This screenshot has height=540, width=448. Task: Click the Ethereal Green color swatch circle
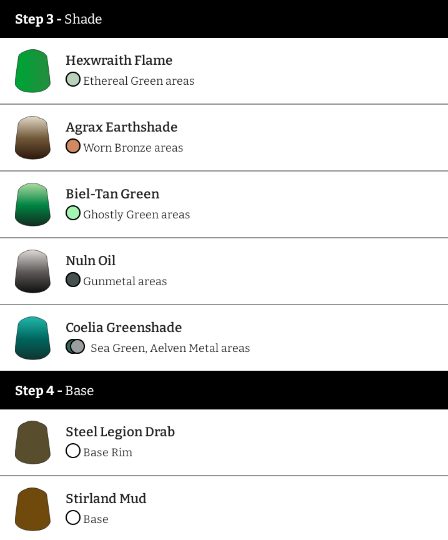click(73, 80)
